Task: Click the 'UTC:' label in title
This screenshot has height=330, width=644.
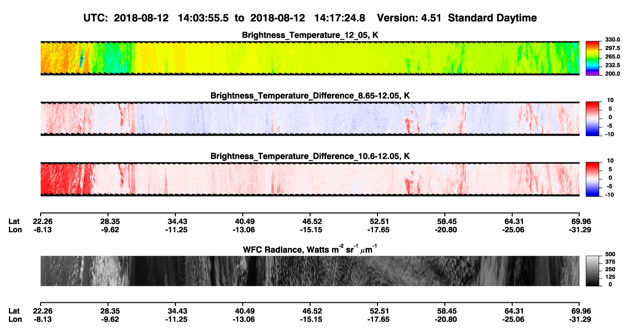Action: (96, 18)
